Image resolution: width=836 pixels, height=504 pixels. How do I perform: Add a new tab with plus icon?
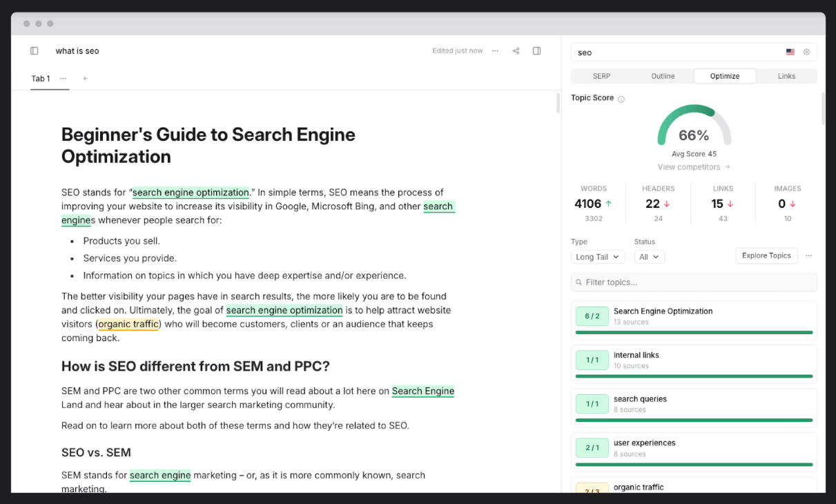(85, 79)
